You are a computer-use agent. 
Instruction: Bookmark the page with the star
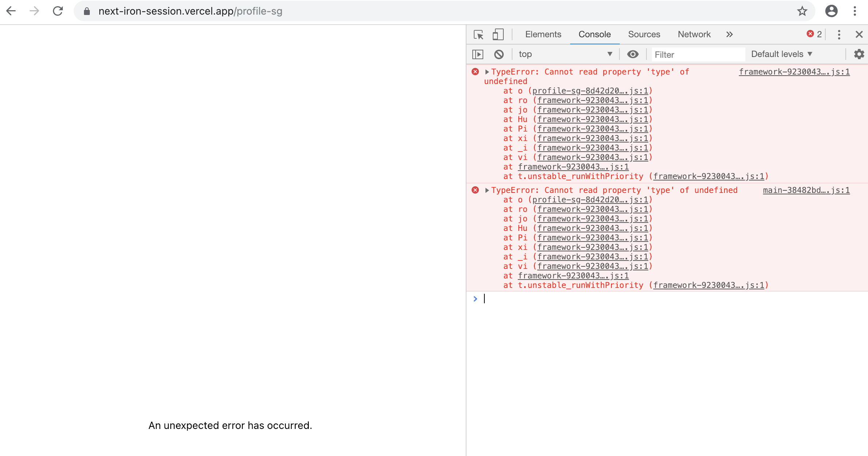(x=802, y=11)
